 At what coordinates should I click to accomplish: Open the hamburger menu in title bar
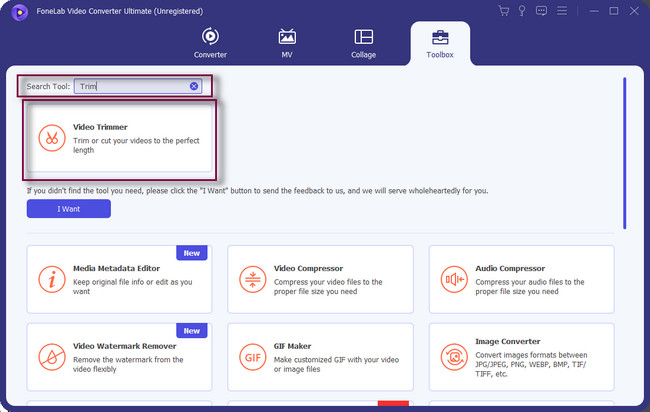[562, 11]
